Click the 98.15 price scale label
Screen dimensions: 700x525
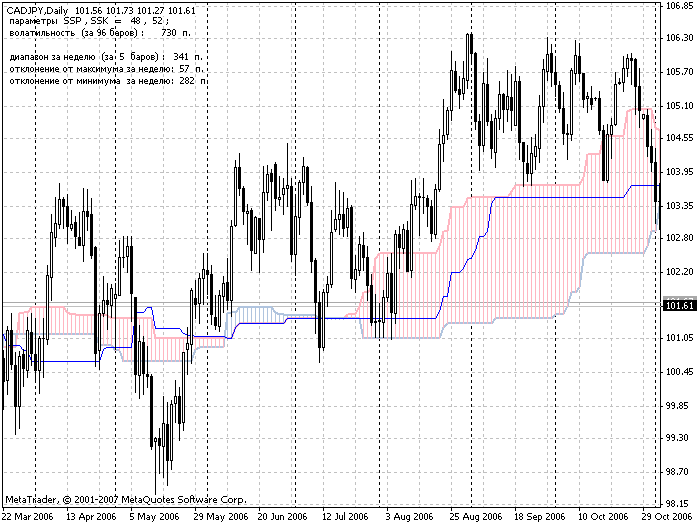[x=679, y=504]
